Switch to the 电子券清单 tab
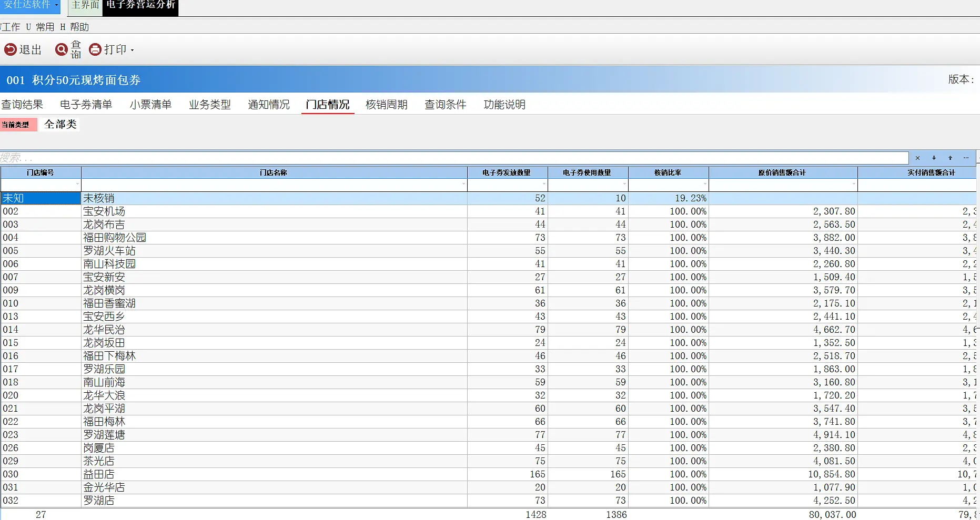Image resolution: width=980 pixels, height=520 pixels. coord(86,105)
